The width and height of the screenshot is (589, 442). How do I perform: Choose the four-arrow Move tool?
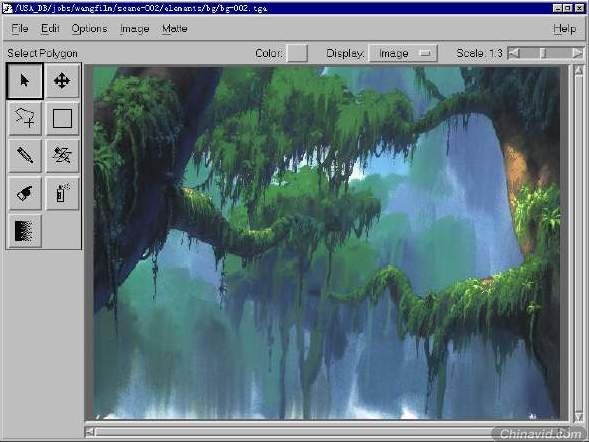point(62,81)
